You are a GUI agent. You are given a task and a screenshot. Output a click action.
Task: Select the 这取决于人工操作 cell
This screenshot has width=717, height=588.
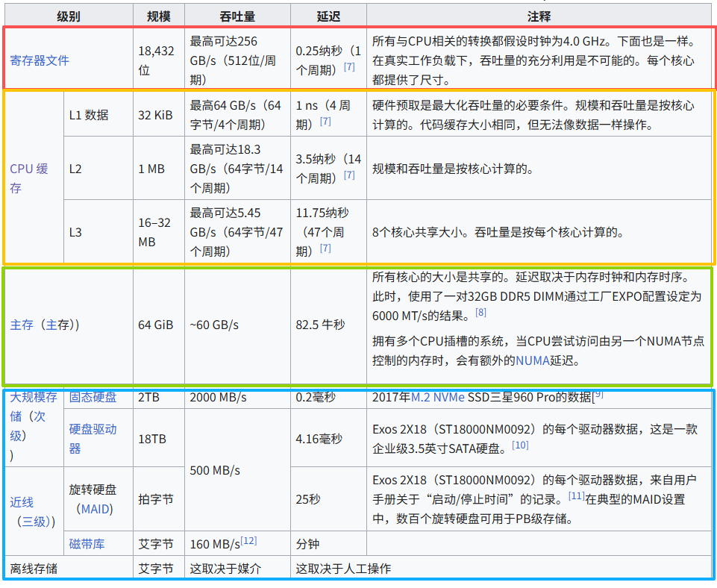pyautogui.click(x=501, y=568)
